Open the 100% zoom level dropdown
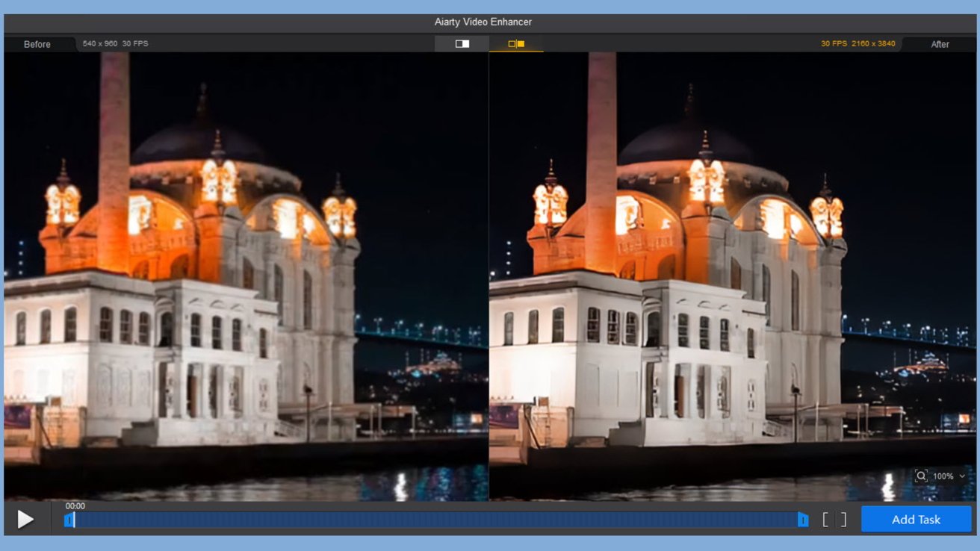 943,476
